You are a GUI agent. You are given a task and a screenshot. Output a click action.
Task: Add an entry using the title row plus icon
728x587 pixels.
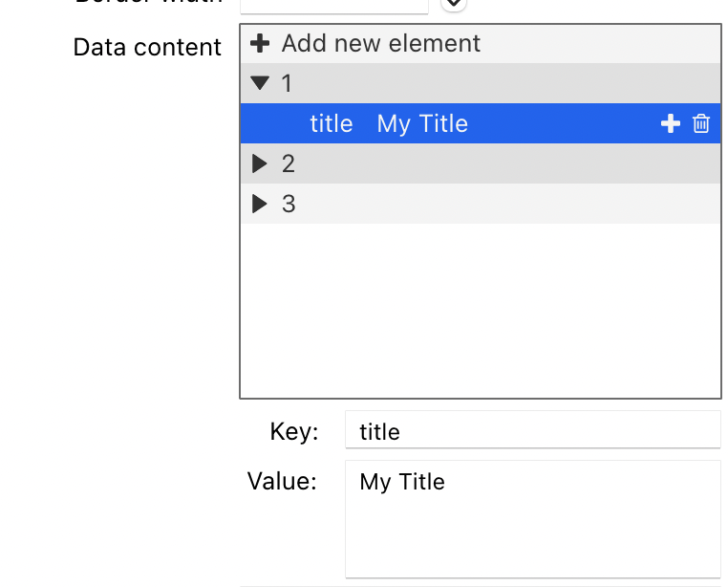671,123
